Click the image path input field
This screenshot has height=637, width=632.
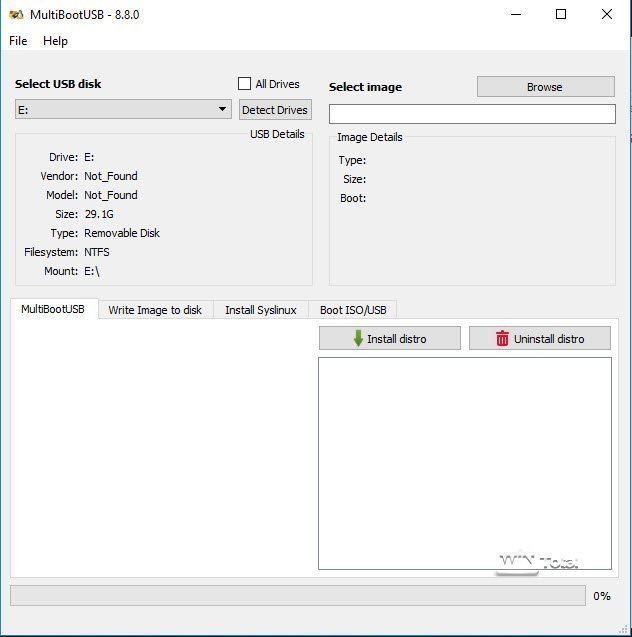(472, 114)
